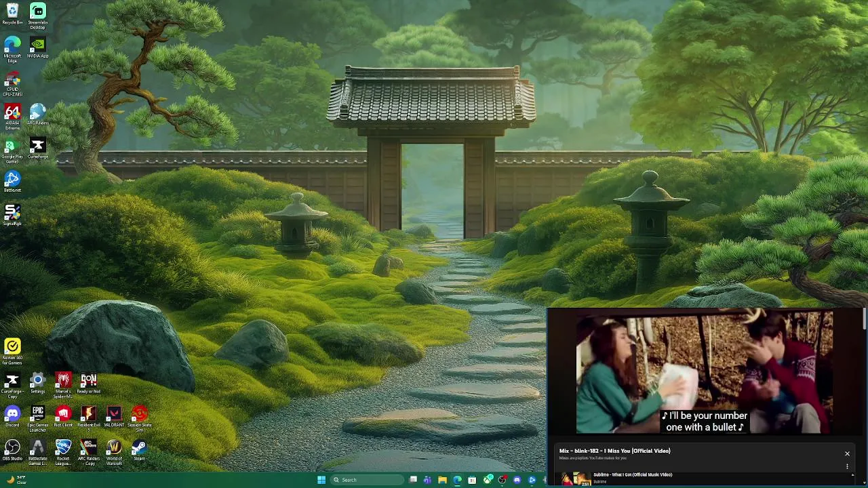Launch Rocket League shortcut

point(63,453)
